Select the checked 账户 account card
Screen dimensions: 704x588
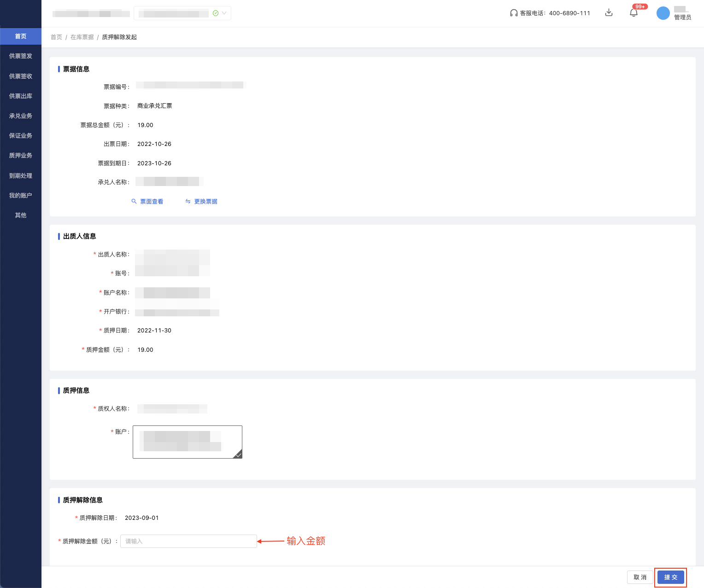click(x=187, y=442)
